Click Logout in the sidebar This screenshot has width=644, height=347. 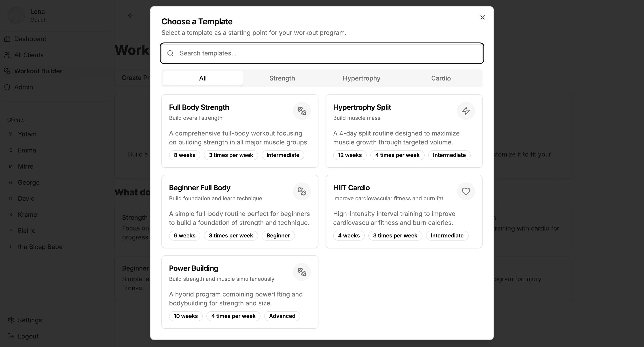(x=28, y=336)
